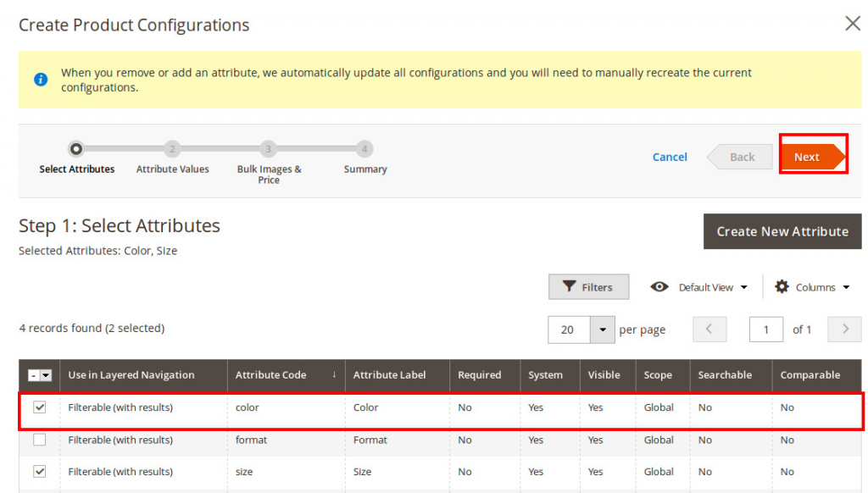Check the format attribute checkbox

[x=40, y=440]
